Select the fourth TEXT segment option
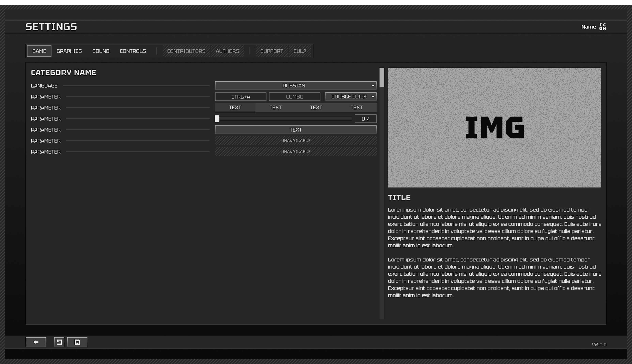 [356, 108]
